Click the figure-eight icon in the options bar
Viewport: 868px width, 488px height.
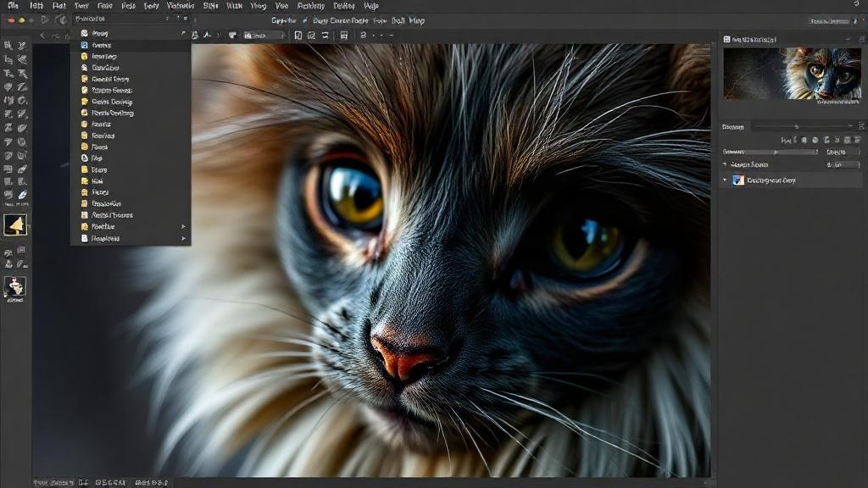(363, 36)
